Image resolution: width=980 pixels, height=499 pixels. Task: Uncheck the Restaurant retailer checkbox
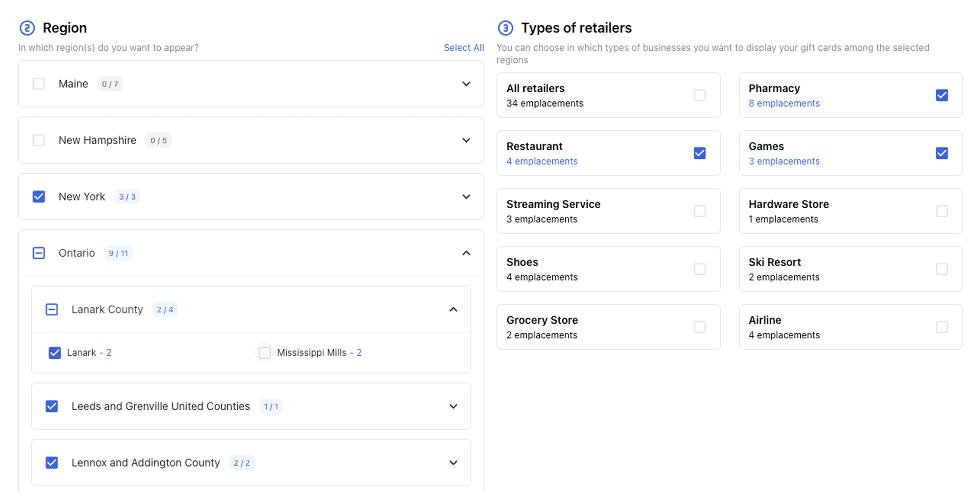[700, 153]
